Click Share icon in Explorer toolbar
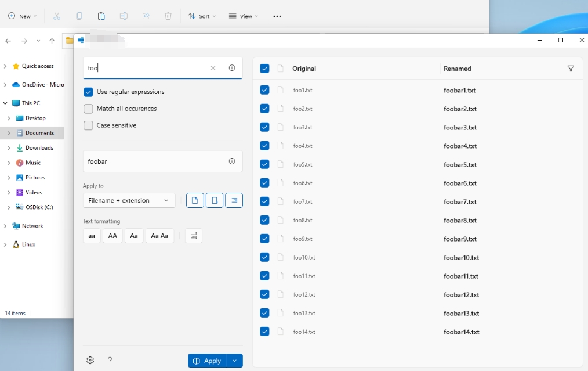Screen dimensions: 588x371 (x=146, y=16)
